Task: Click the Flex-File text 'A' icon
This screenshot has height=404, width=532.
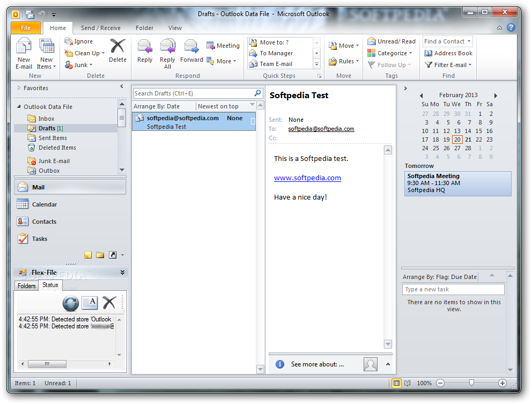Action: tap(90, 303)
